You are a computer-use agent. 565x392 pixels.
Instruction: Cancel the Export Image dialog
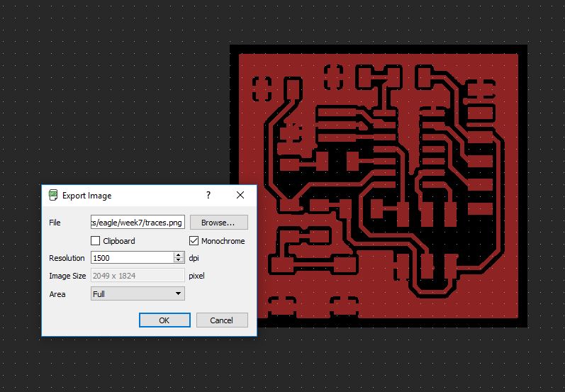[x=222, y=320]
